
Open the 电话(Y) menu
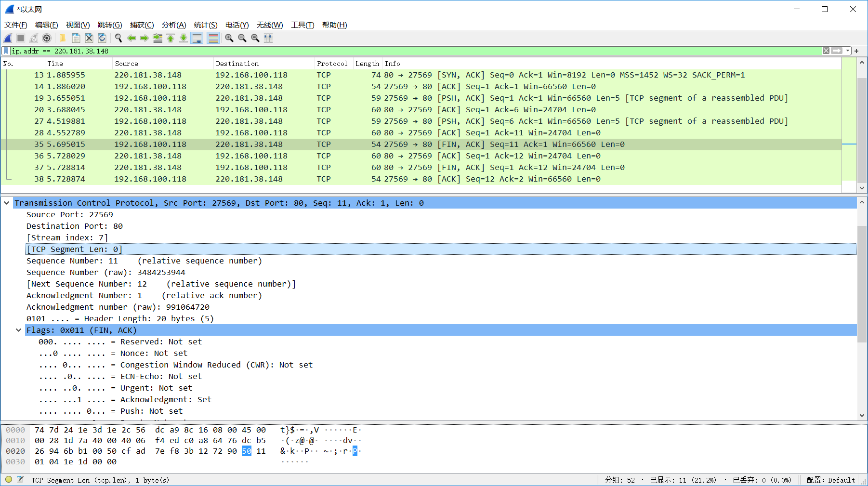click(x=237, y=25)
